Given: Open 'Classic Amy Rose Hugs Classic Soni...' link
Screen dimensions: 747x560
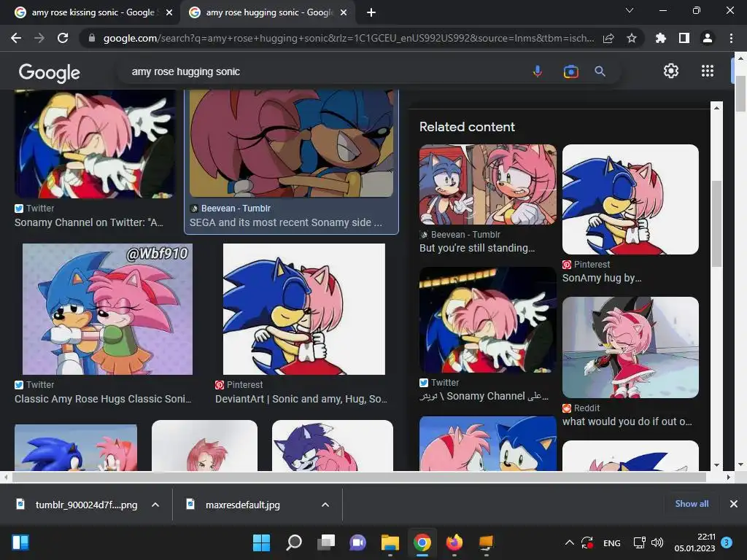Looking at the screenshot, I should [102, 399].
